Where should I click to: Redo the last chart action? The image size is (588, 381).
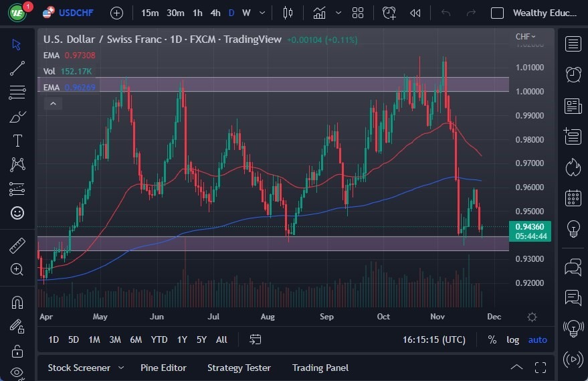[x=471, y=13]
